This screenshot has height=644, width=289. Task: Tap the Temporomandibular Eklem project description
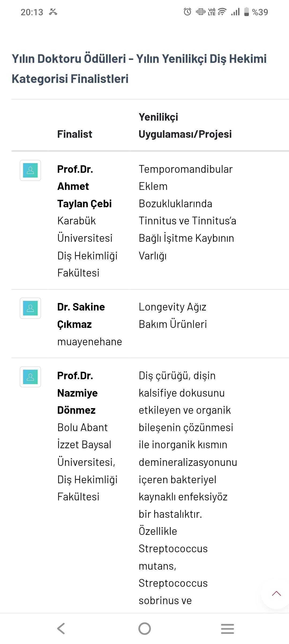click(x=187, y=212)
